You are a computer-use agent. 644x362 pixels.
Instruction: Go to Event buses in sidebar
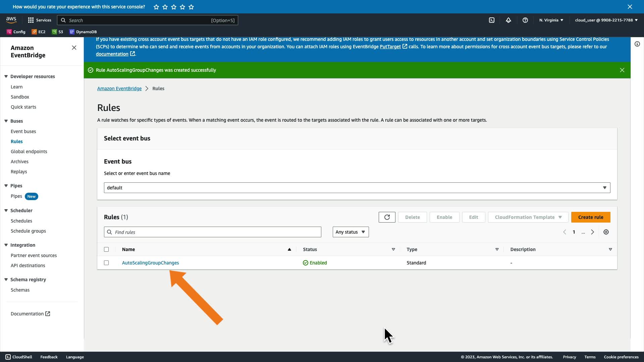pos(23,131)
